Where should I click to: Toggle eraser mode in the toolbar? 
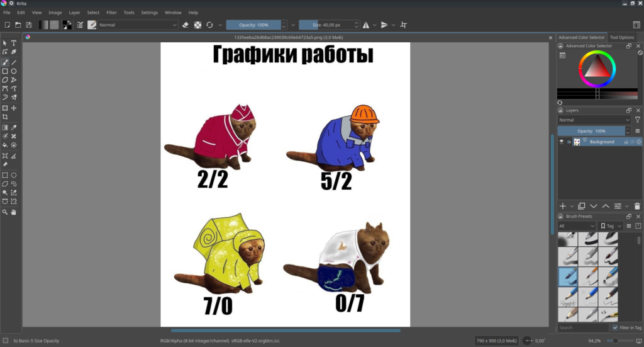pos(186,25)
